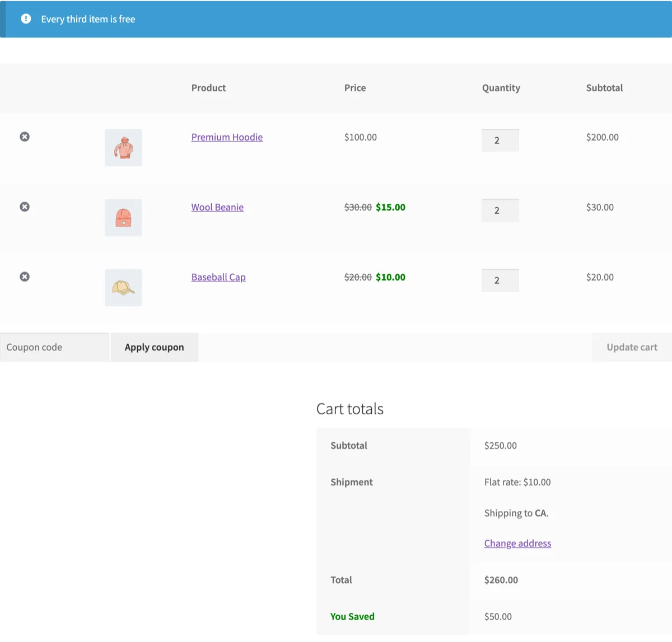Click the Product column header
Viewport: 672px width, 642px height.
(x=208, y=88)
